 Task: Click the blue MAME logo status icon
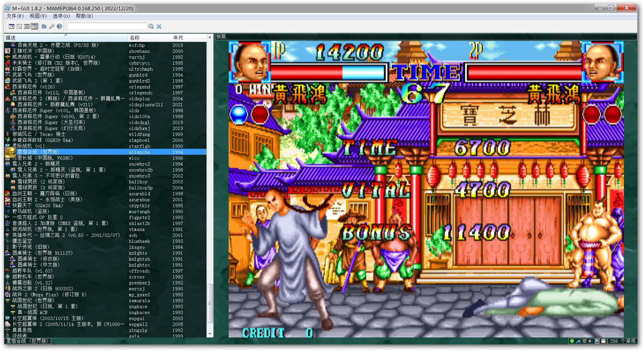pyautogui.click(x=578, y=341)
